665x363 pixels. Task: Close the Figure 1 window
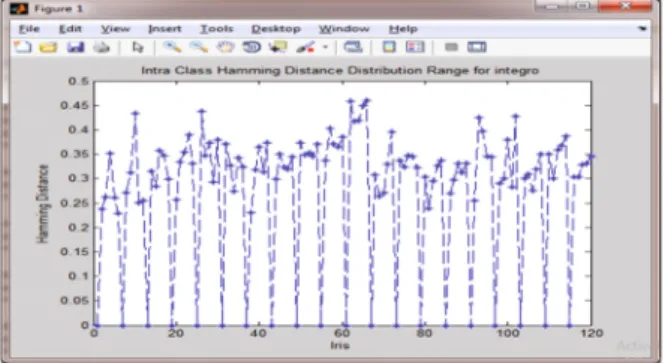click(x=626, y=6)
